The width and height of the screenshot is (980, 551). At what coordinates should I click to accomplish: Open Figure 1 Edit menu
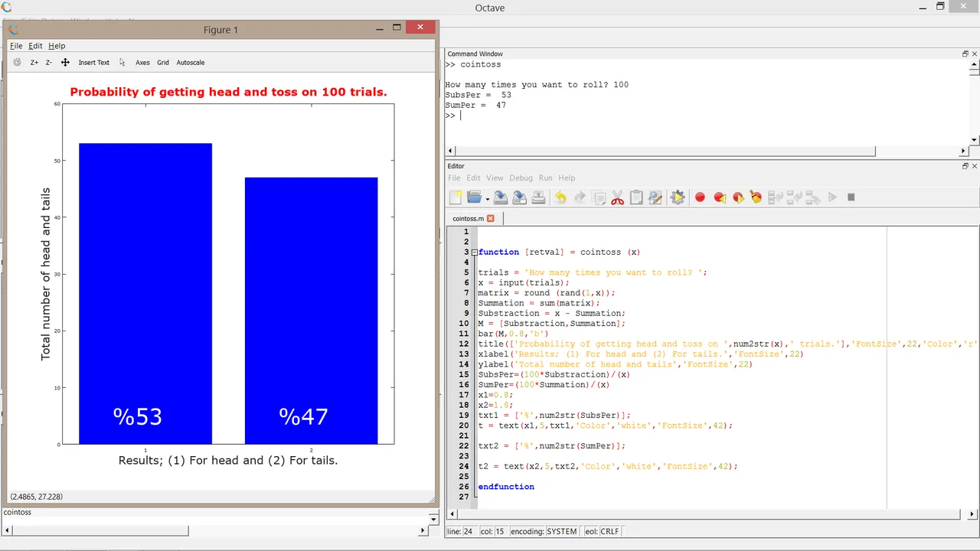pyautogui.click(x=35, y=46)
